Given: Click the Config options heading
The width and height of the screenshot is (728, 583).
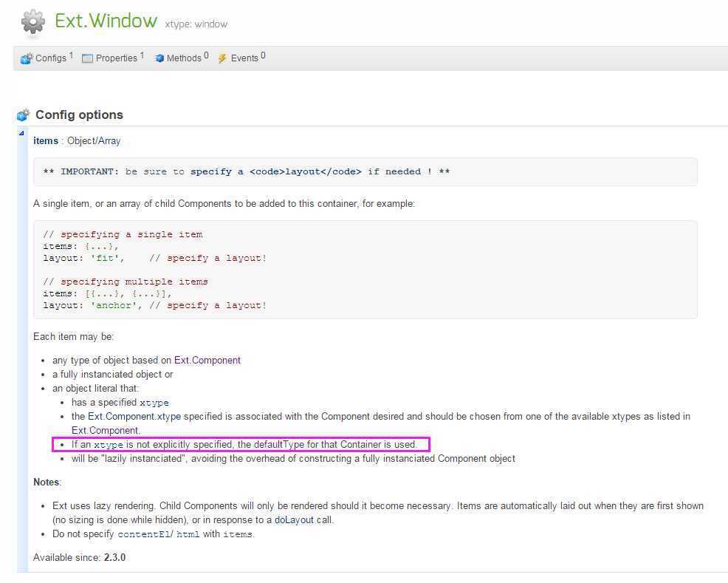Looking at the screenshot, I should pyautogui.click(x=79, y=115).
